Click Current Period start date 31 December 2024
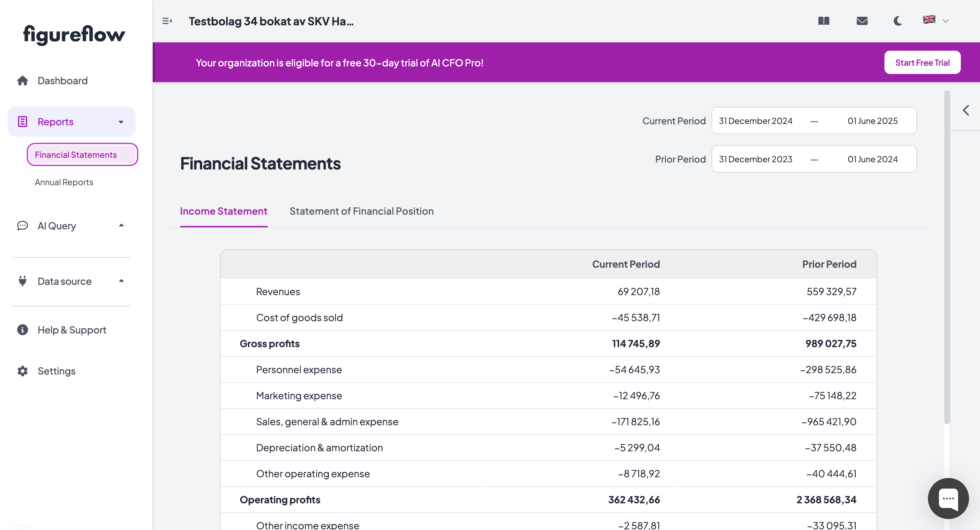 tap(755, 121)
